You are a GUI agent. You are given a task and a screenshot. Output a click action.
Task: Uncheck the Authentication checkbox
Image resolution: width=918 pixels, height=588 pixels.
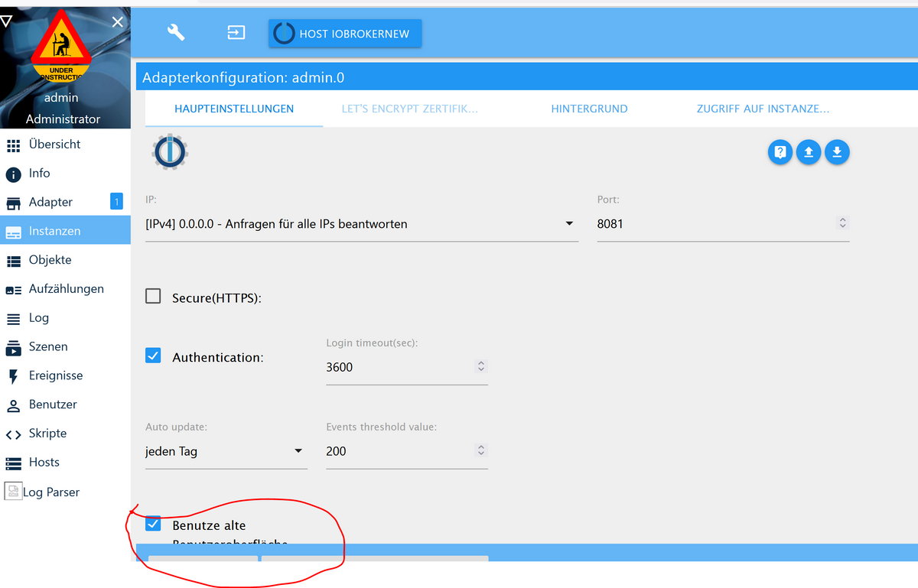(154, 356)
